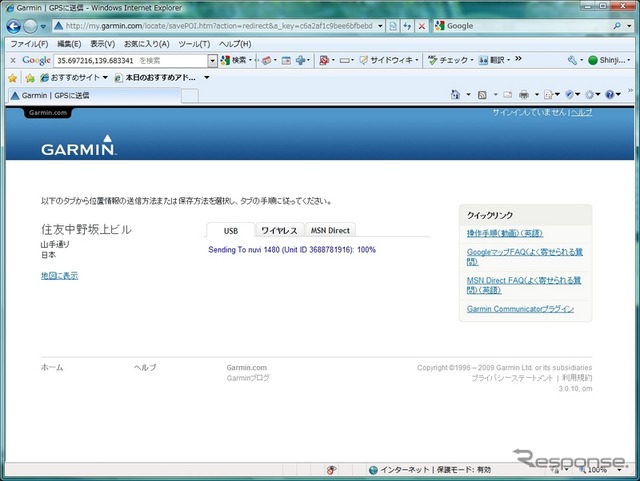Click the Garminブログ footer link
This screenshot has height=481, width=640.
pos(248,378)
